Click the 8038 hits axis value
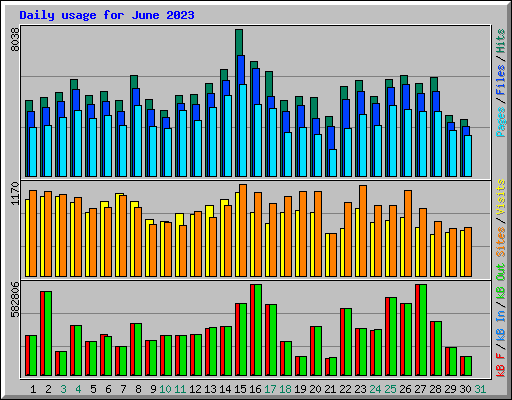Viewport: 512px width, 400px height. [x=15, y=39]
